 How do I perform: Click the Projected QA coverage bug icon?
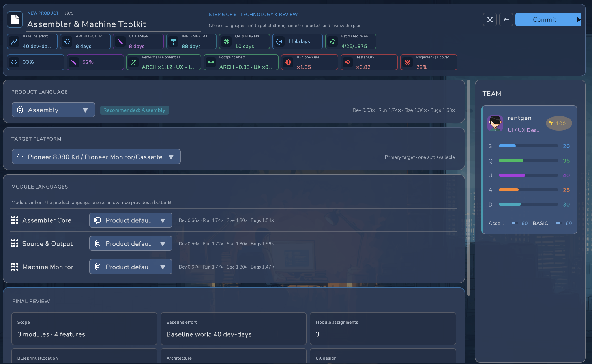click(x=407, y=62)
